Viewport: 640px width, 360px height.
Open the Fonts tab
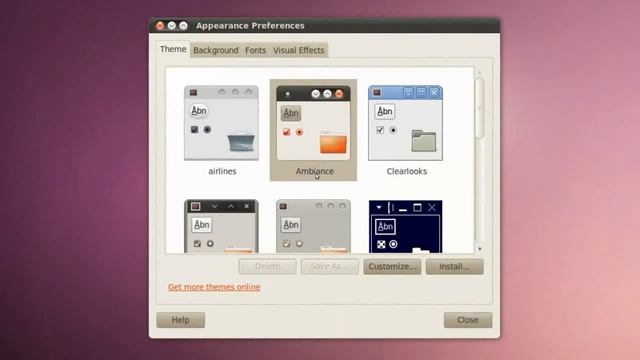(x=256, y=50)
